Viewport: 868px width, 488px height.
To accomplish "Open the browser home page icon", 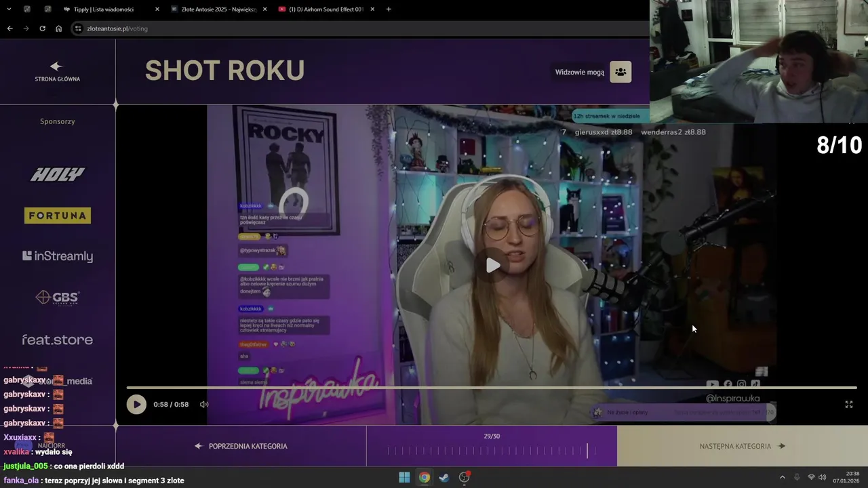I will pos(58,28).
